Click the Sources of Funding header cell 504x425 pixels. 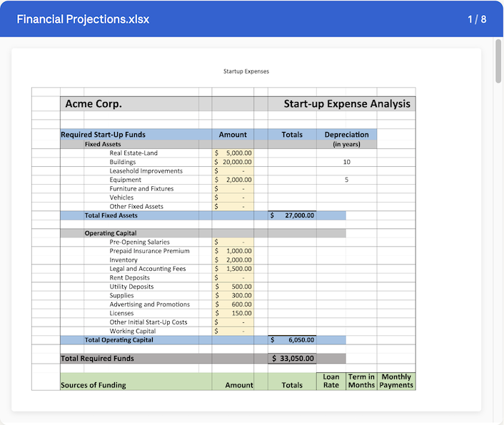93,385
